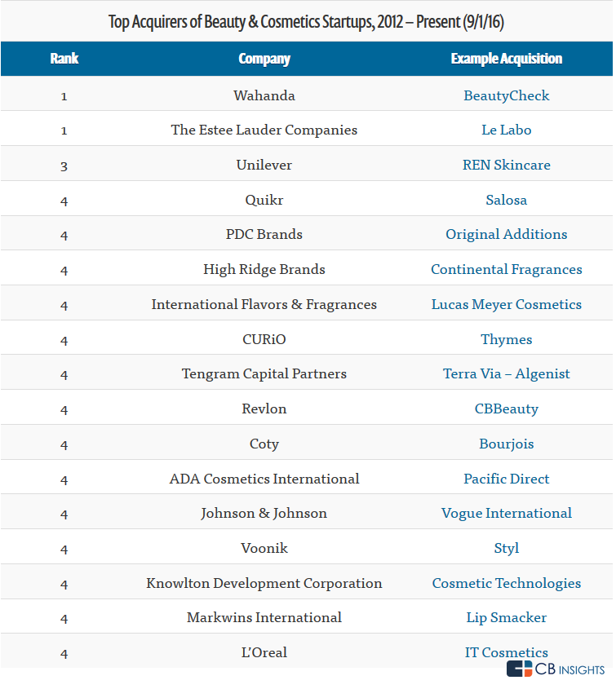Screen dimensions: 616x689
Task: Click the Rank column header
Action: click(x=64, y=59)
